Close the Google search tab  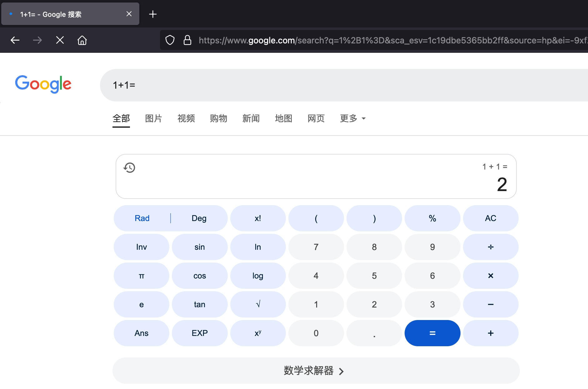coord(129,14)
